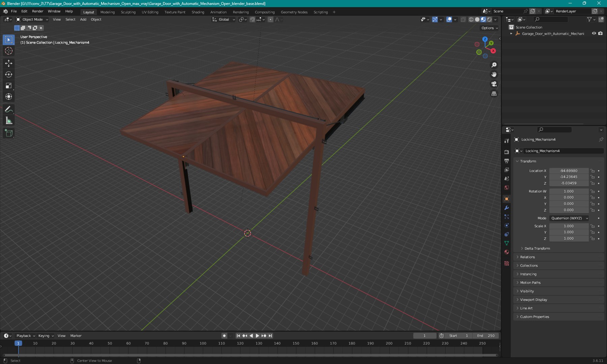
Task: Activate the Select Box tool
Action: click(9, 40)
